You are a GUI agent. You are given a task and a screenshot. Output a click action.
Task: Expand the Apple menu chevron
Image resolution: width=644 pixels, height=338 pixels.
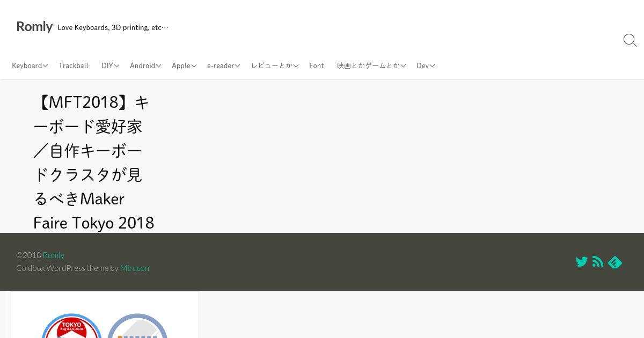click(x=194, y=66)
